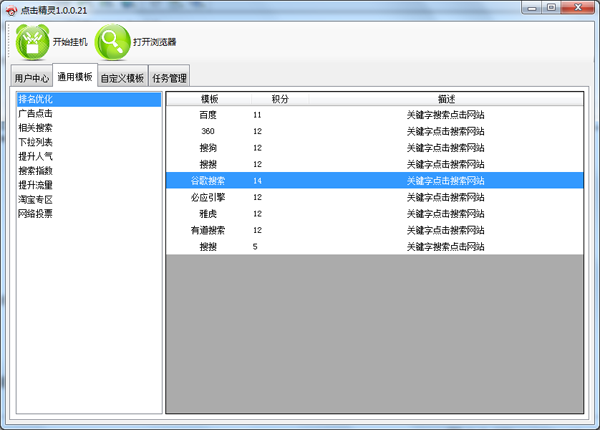Click the 点击精灵 app icon in title bar
The image size is (600, 430).
(11, 10)
